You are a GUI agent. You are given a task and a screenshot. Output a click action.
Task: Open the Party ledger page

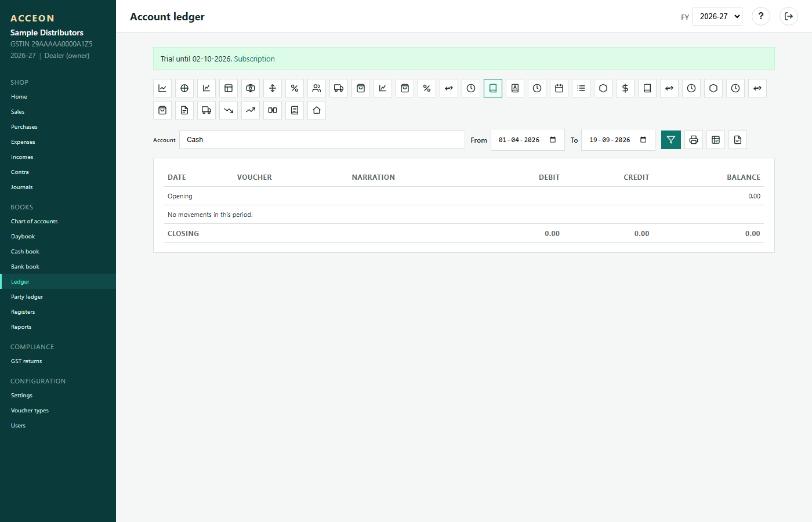coord(58,297)
